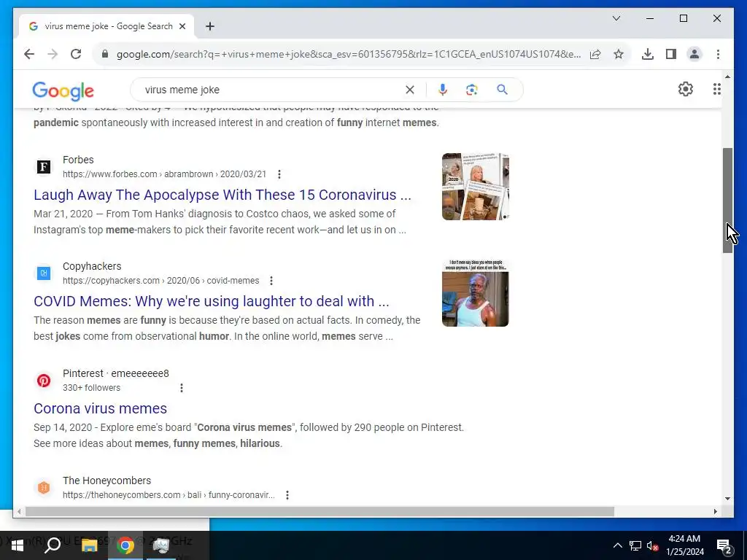Click the forbes.com URL breadcrumb
The width and height of the screenshot is (747, 560).
pyautogui.click(x=164, y=174)
